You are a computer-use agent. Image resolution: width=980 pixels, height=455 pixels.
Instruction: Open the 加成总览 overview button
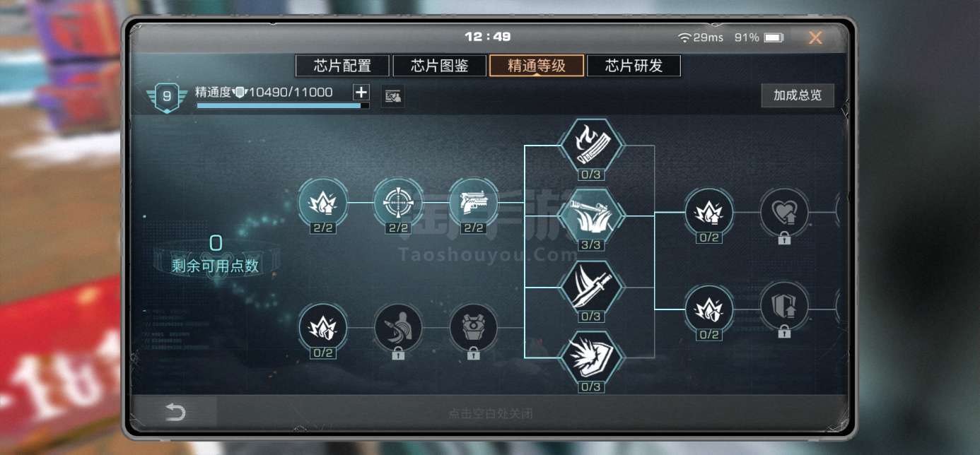pyautogui.click(x=798, y=95)
